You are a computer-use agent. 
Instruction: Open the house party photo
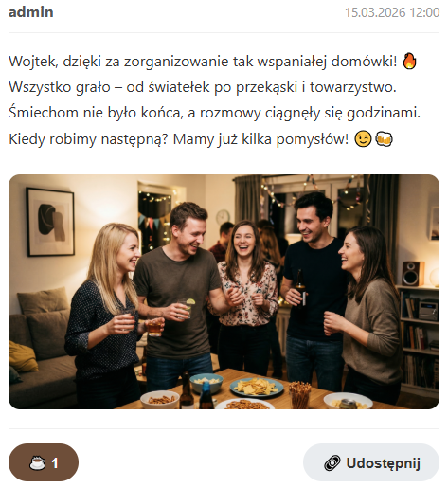tap(224, 292)
